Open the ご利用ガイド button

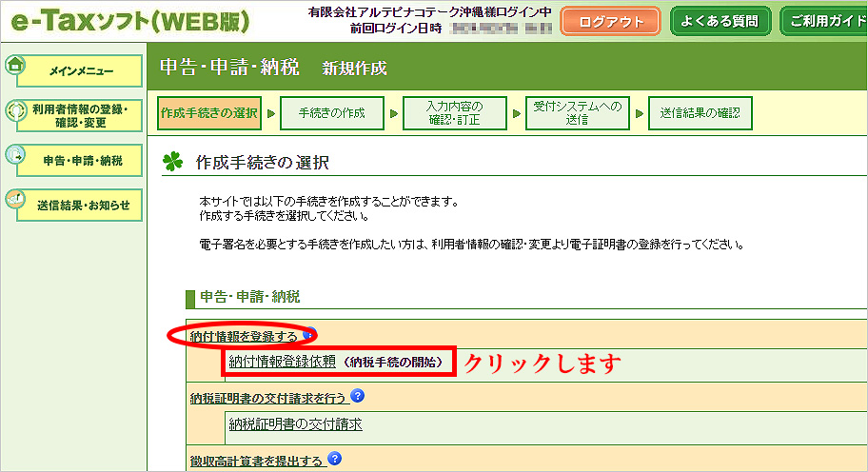824,21
